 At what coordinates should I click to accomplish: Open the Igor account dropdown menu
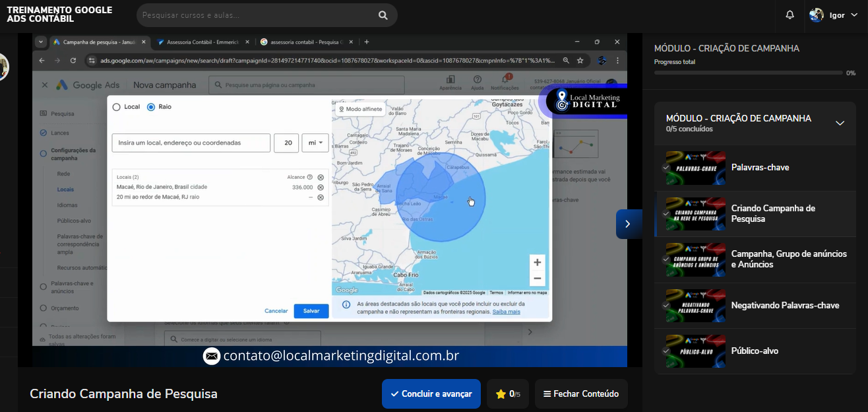click(853, 16)
